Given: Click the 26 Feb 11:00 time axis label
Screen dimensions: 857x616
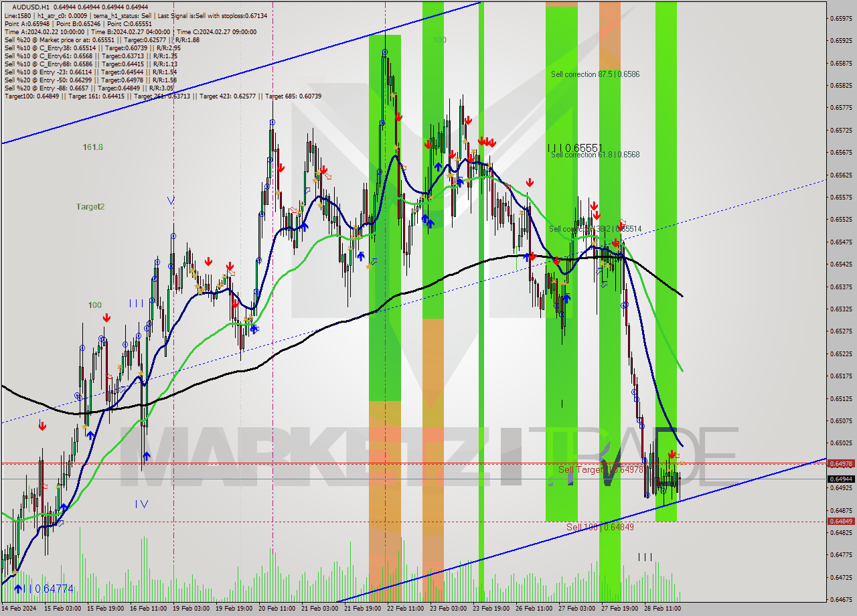Looking at the screenshot, I should 534,609.
